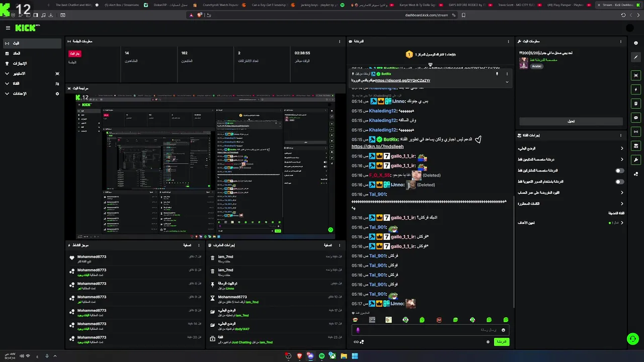Open the hamburger menu beside Kick logo
644x362 pixels.
pyautogui.click(x=8, y=28)
